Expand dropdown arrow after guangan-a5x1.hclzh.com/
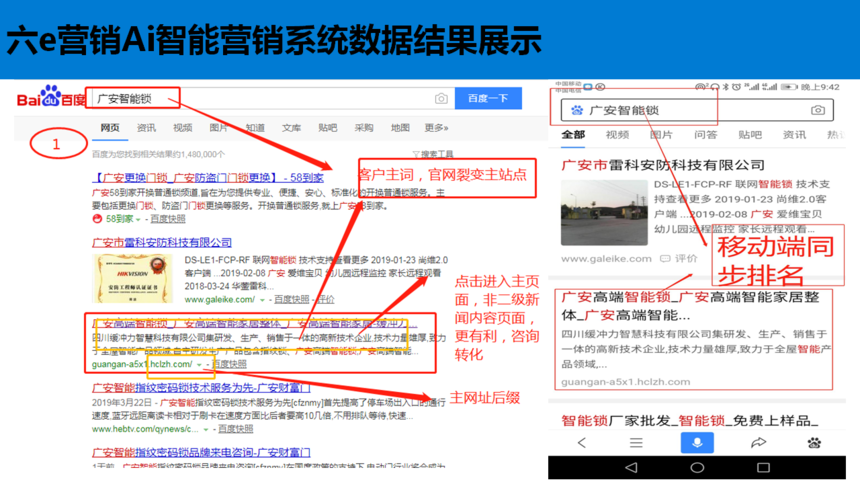The image size is (860, 484). [199, 364]
